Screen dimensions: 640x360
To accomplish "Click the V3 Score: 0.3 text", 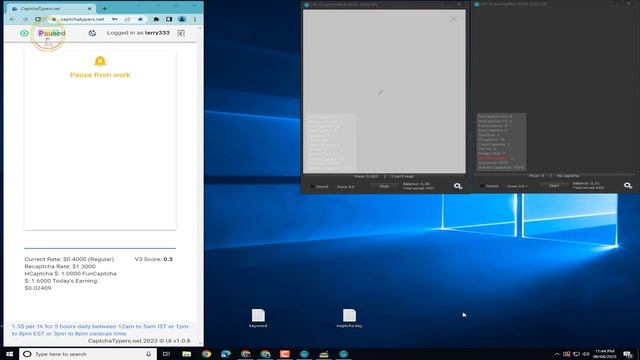I will point(153,259).
